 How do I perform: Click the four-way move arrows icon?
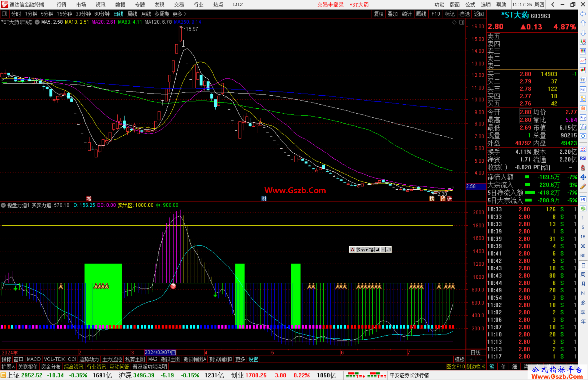(x=583, y=177)
